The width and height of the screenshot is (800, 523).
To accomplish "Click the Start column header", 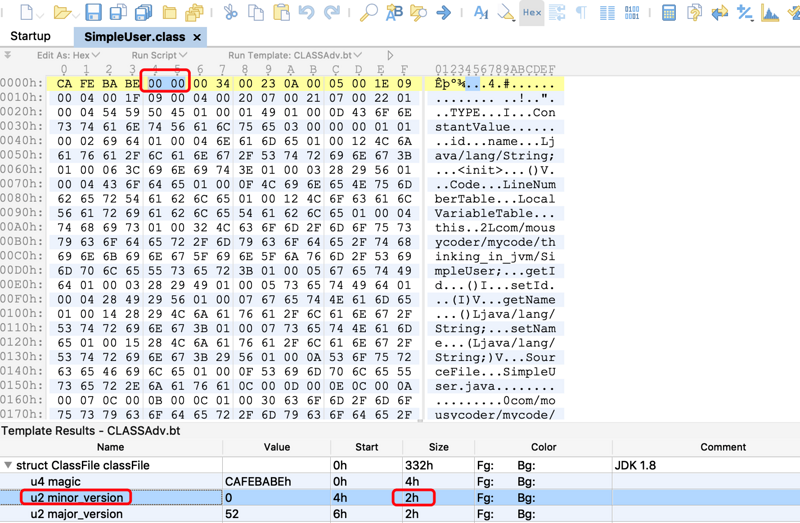I will point(366,447).
